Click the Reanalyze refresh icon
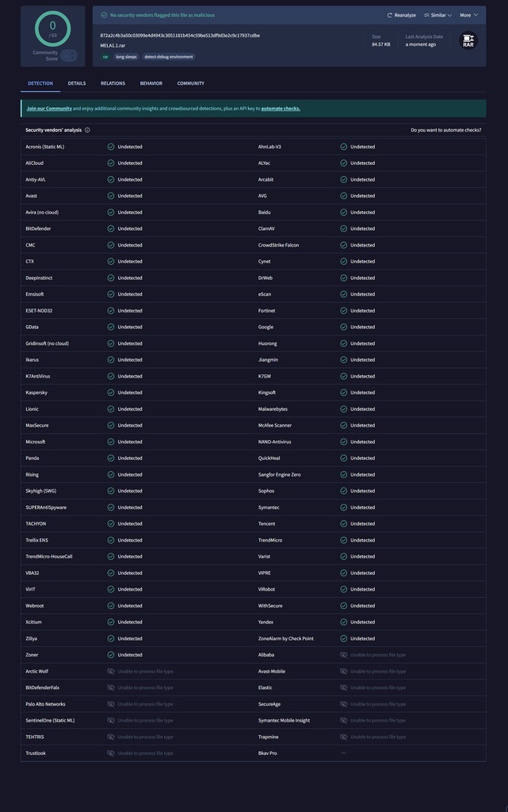 390,15
